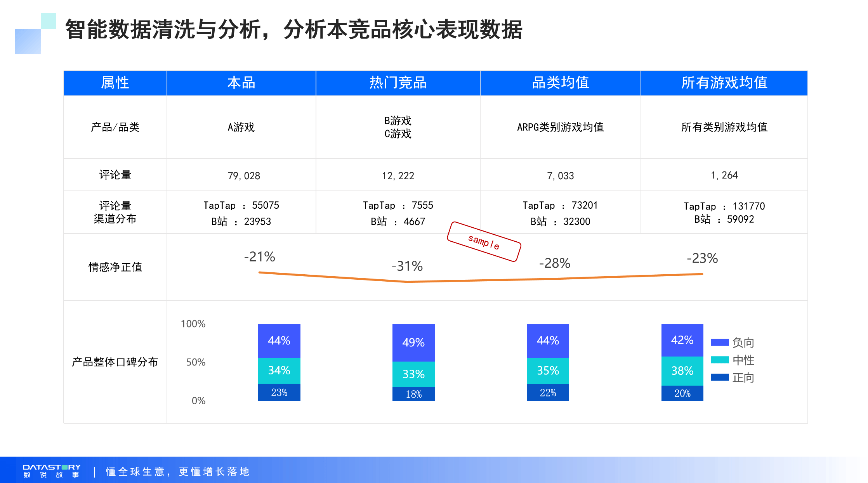Click the -31% sentiment data label
Screen dimensions: 868x483
407,266
